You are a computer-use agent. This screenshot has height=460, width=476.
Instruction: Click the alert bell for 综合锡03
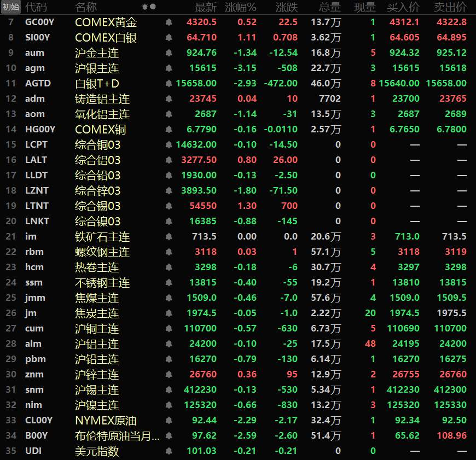pyautogui.click(x=169, y=206)
